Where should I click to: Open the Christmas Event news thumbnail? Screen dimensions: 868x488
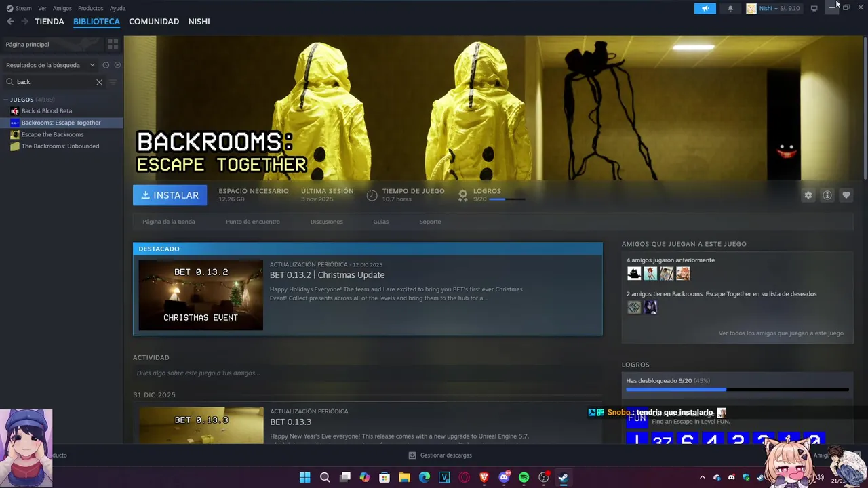201,296
